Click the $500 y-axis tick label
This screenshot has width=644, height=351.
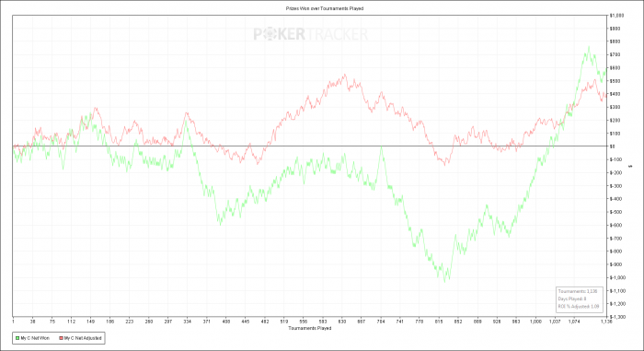[615, 81]
